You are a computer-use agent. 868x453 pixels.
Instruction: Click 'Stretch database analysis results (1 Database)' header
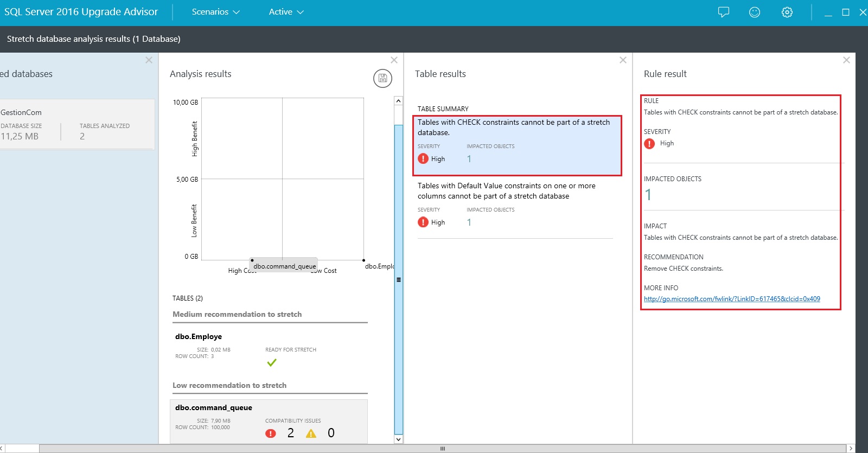(94, 39)
